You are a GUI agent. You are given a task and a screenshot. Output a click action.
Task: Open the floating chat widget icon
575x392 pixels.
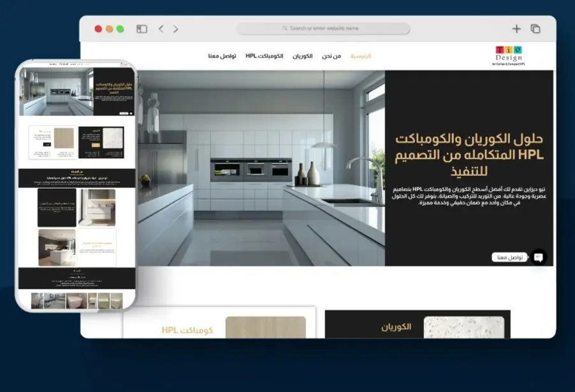tap(540, 257)
